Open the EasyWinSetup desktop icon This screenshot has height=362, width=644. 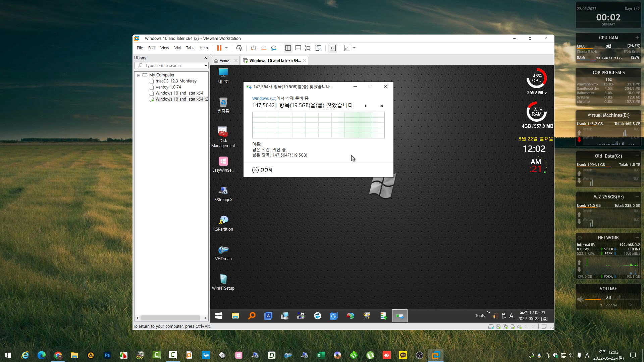(223, 164)
